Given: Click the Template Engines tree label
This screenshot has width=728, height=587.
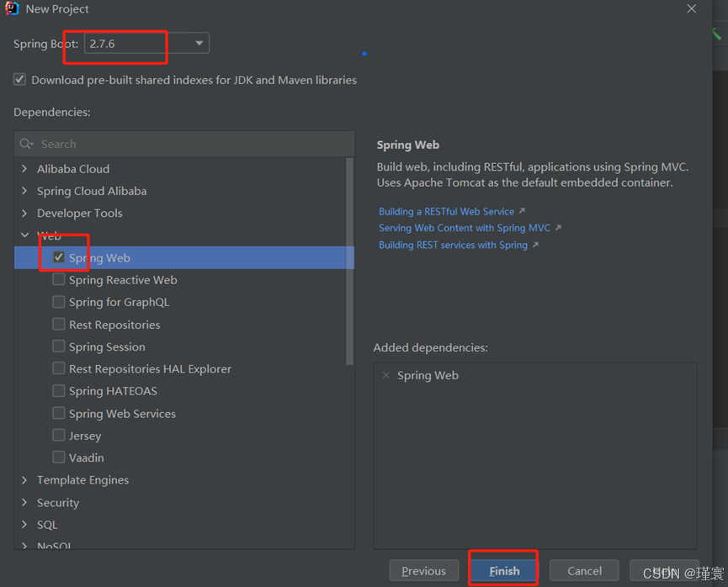Looking at the screenshot, I should point(83,480).
